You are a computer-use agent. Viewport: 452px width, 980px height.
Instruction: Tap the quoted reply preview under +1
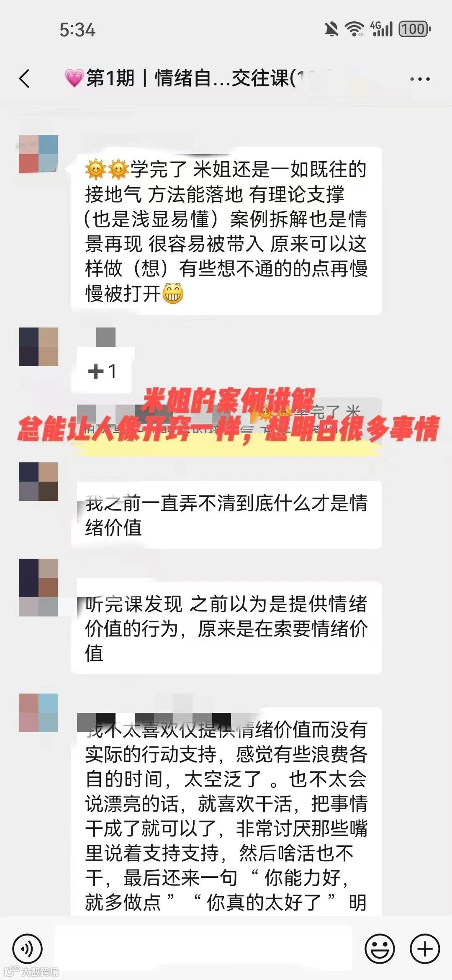(229, 419)
